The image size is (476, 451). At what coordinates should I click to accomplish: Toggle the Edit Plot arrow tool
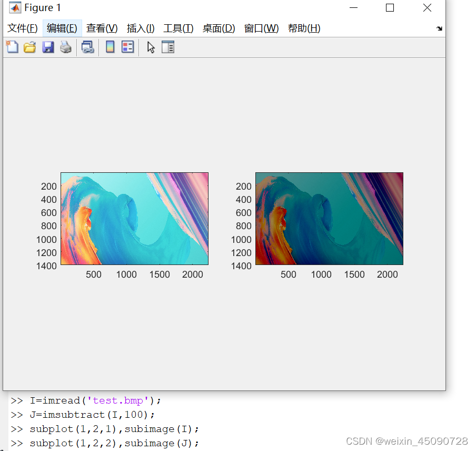(151, 47)
